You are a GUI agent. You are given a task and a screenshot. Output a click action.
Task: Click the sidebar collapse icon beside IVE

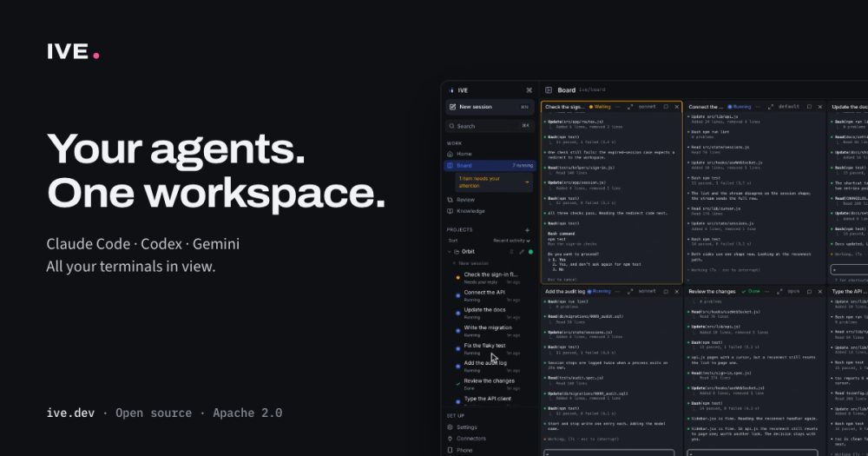[529, 90]
